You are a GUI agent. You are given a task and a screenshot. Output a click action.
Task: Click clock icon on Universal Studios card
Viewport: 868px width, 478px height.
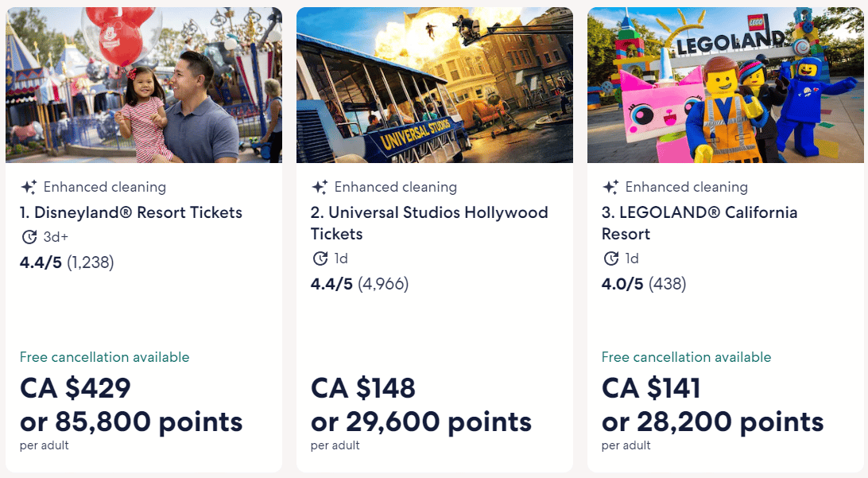(320, 258)
